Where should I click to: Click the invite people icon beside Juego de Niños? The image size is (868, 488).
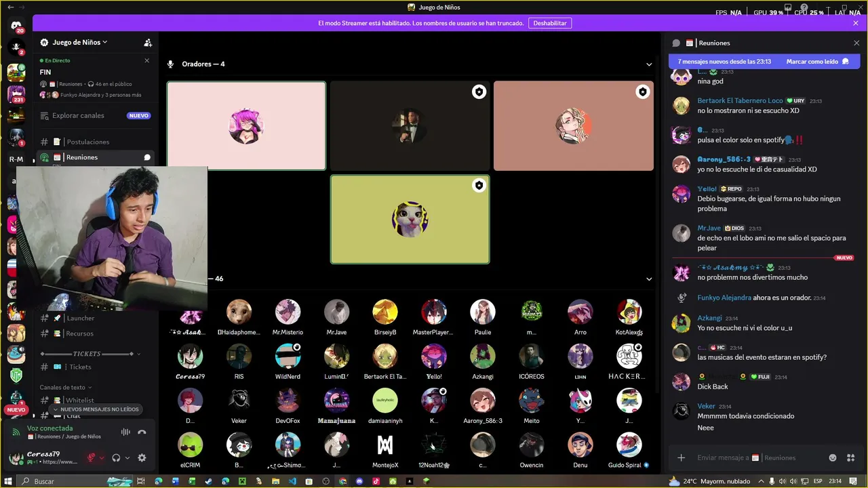148,42
